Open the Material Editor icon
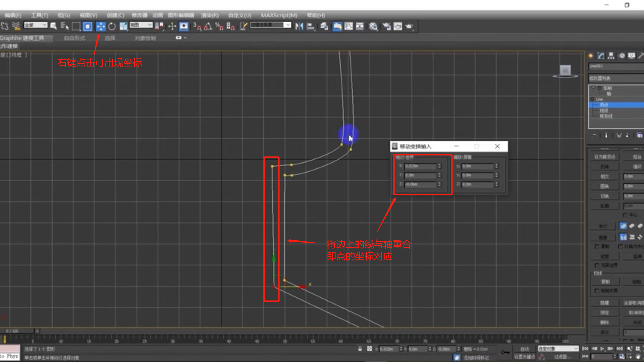 (373, 26)
